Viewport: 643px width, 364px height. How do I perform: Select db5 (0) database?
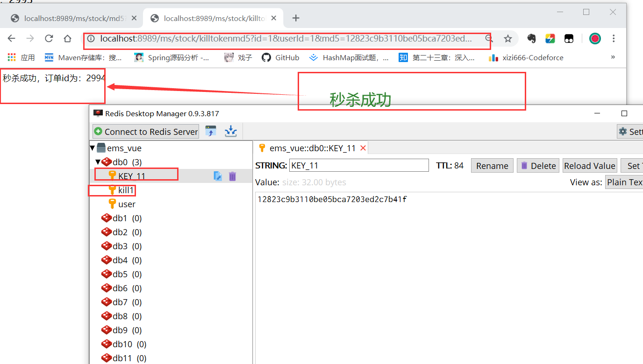[x=121, y=274]
